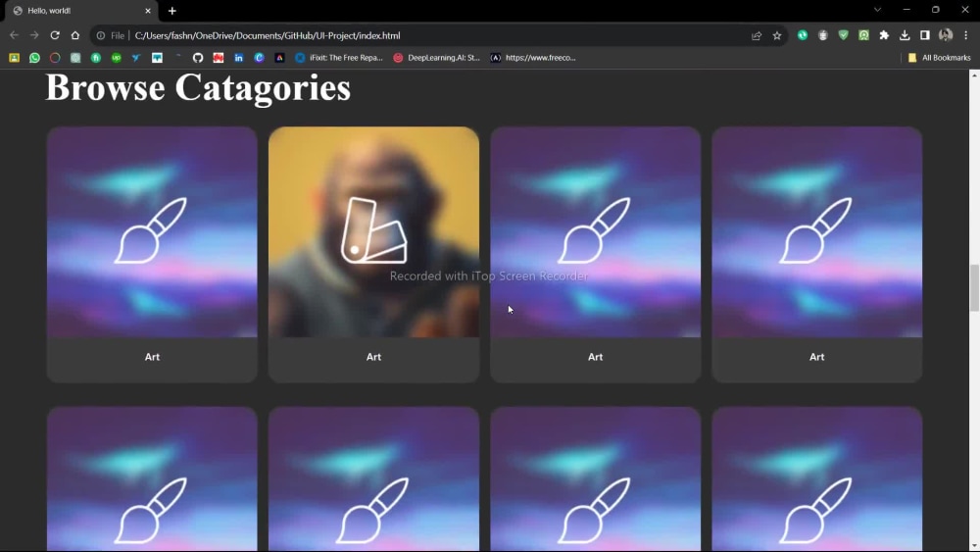Open the DeepLearning.AI bookmark
Image resolution: width=980 pixels, height=552 pixels.
436,58
